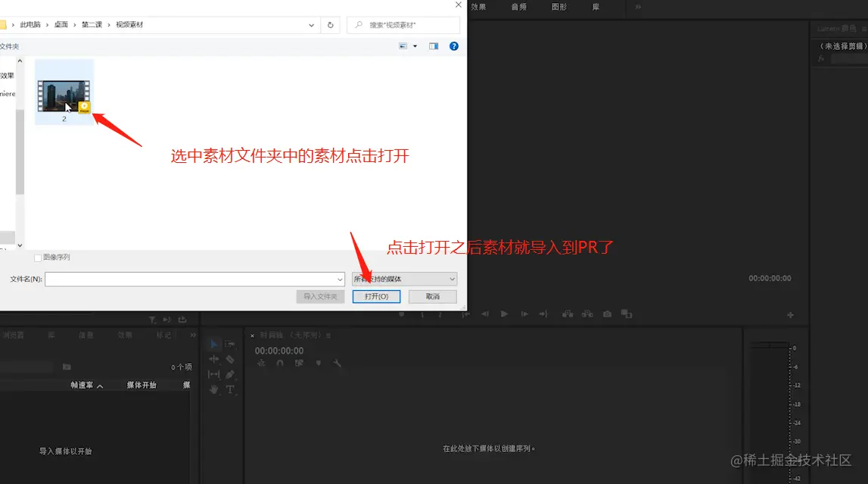The image size is (868, 484).
Task: Expand the workspace overflow chevron
Action: tap(638, 7)
